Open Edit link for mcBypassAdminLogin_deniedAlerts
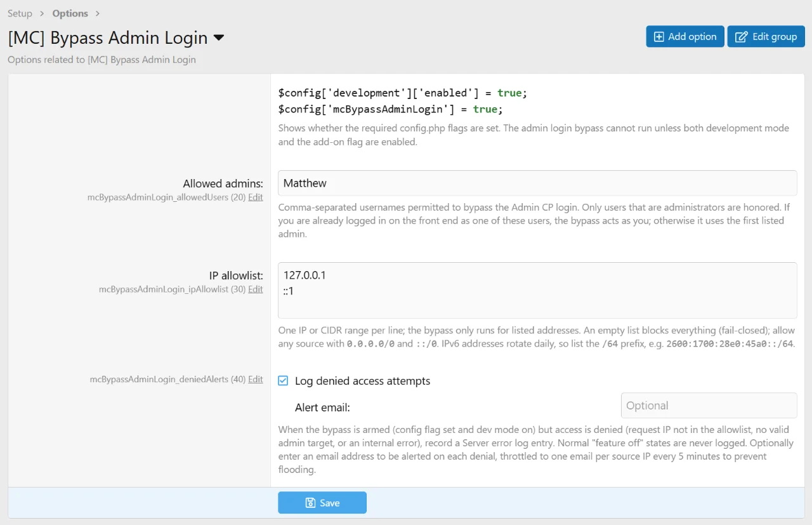 (256, 380)
